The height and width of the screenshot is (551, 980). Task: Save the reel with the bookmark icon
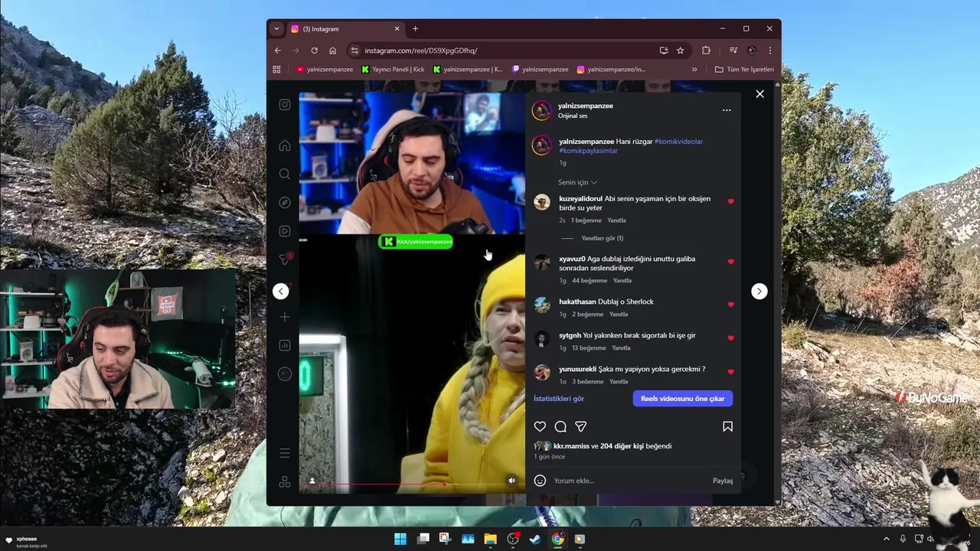(727, 426)
